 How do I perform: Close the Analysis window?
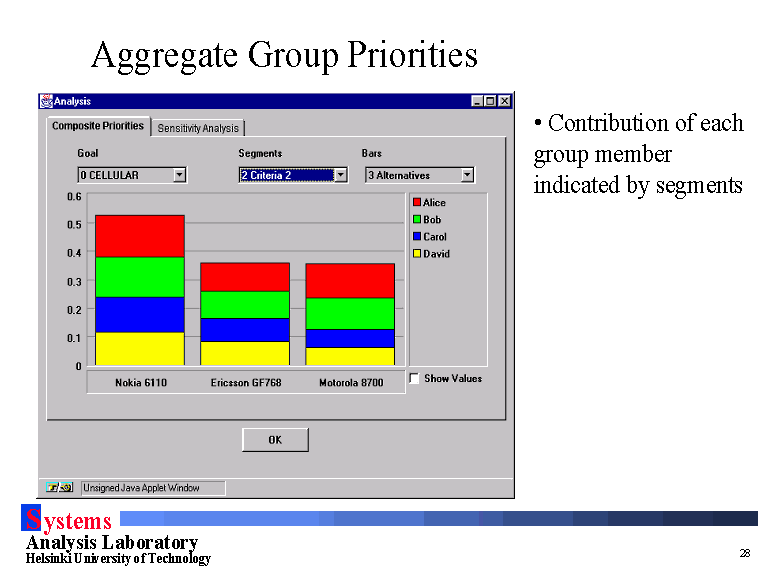(505, 101)
